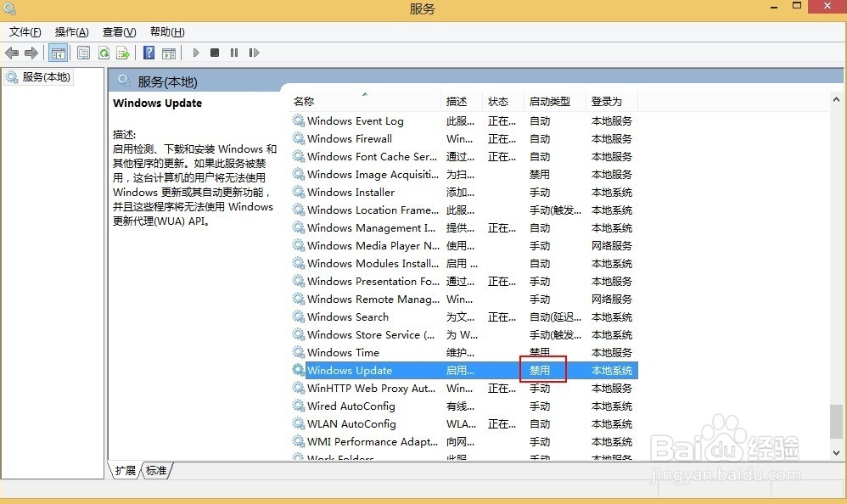Select Windows Remote Management service

464,300
